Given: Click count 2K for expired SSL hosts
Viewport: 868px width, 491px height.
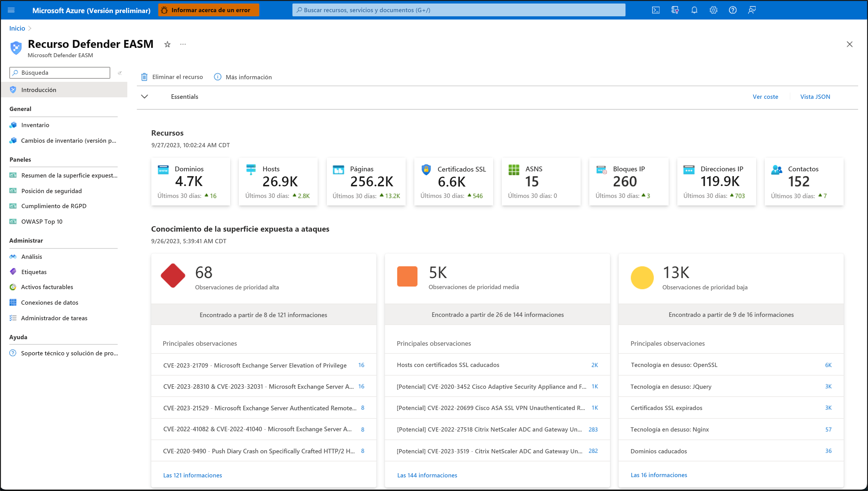Looking at the screenshot, I should tap(594, 365).
